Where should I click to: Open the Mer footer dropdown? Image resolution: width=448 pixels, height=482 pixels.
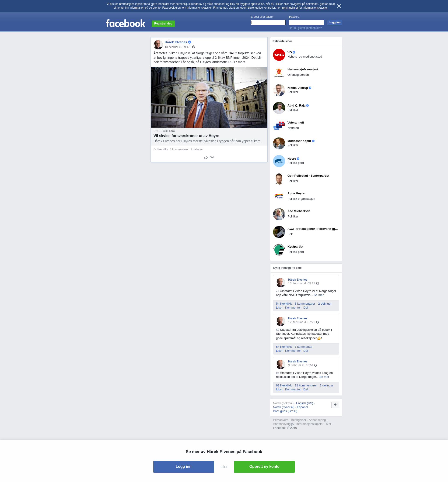(x=329, y=424)
